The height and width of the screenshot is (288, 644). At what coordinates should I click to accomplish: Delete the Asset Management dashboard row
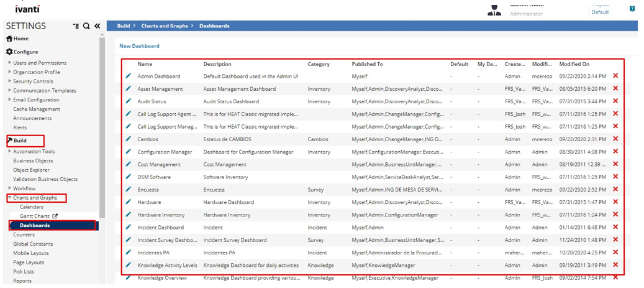615,88
